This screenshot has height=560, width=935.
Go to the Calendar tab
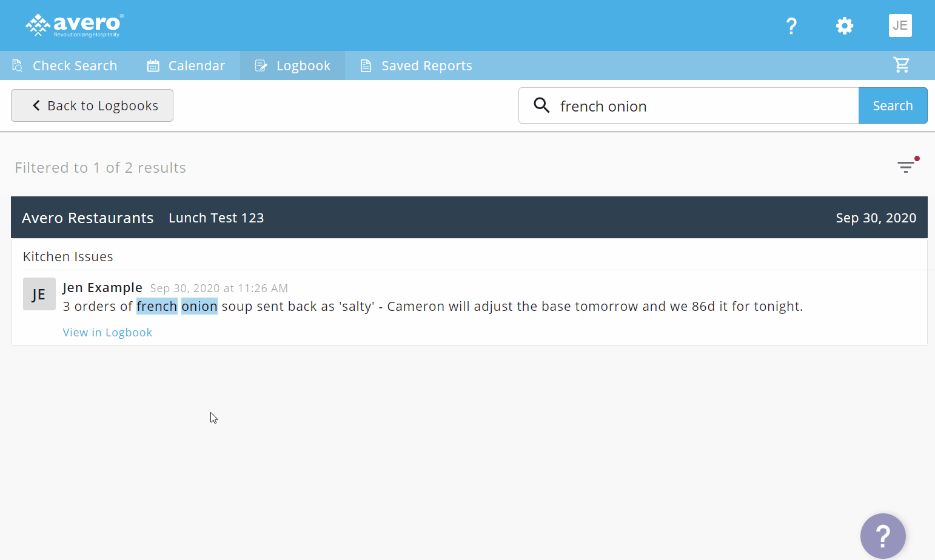(196, 65)
